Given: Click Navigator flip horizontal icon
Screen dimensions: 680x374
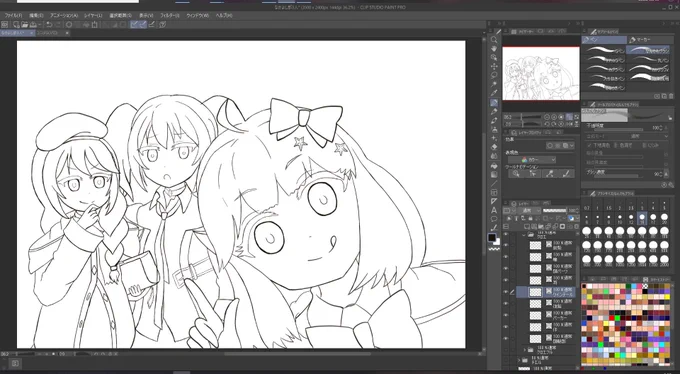Looking at the screenshot, I should coord(569,124).
